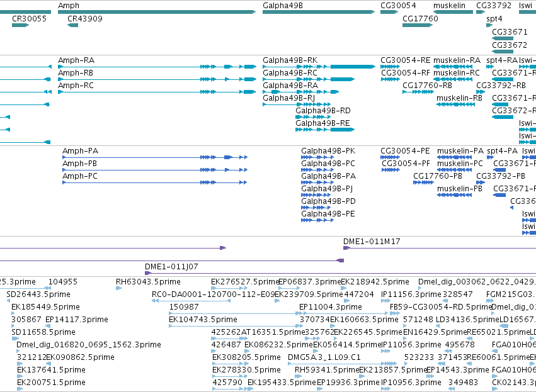
Task: Click the Galpha49B-RD transcript label
Action: coord(322,111)
